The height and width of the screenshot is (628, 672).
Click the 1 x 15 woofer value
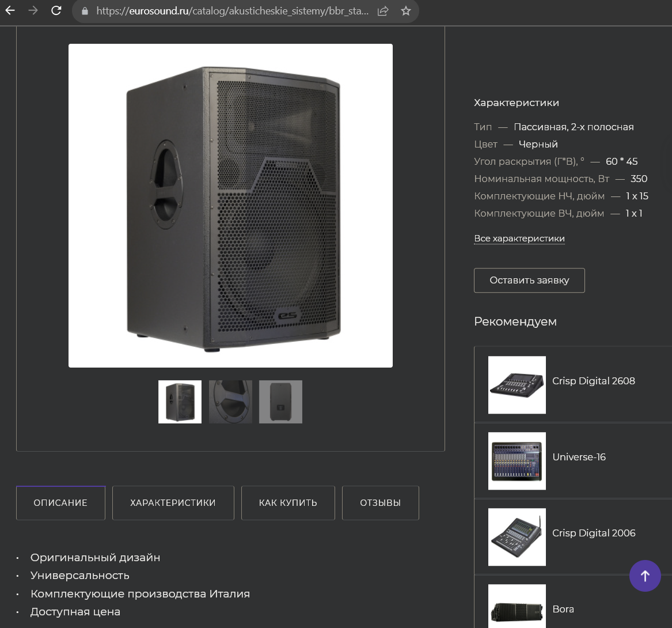[637, 196]
